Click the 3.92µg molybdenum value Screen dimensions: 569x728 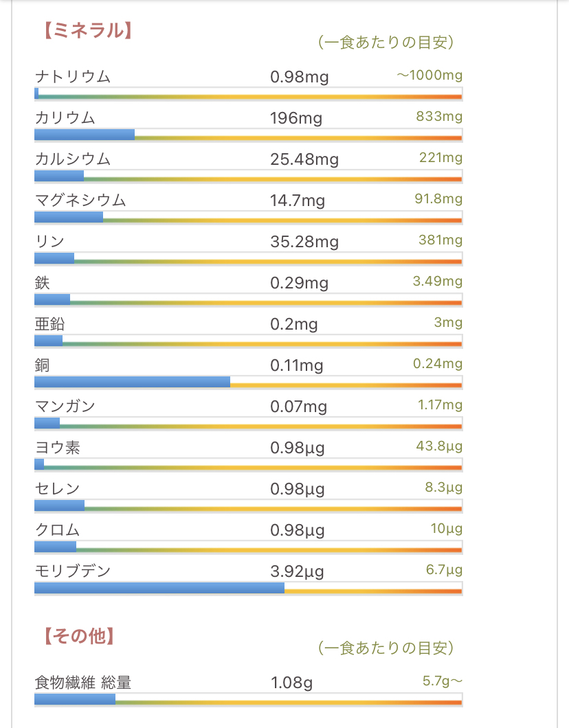[298, 571]
